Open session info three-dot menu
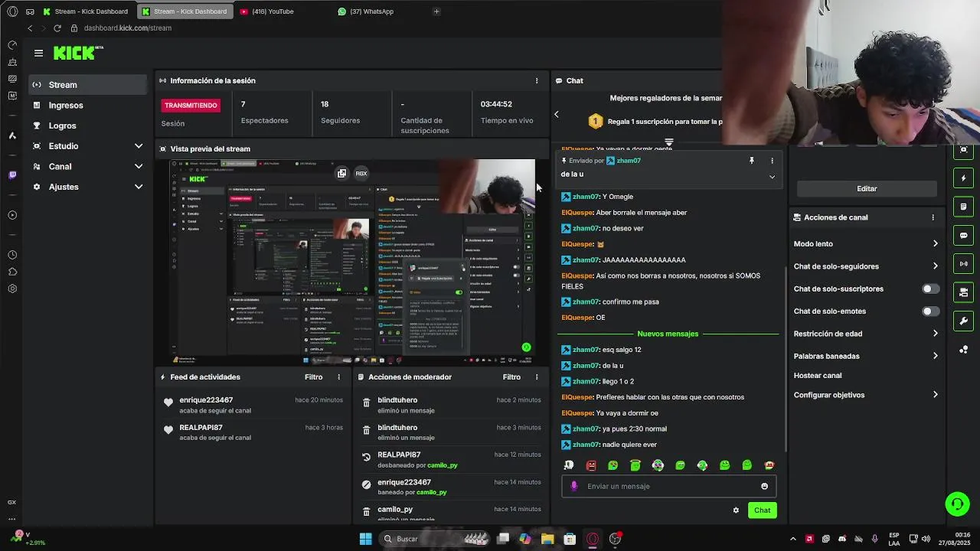 [x=537, y=80]
